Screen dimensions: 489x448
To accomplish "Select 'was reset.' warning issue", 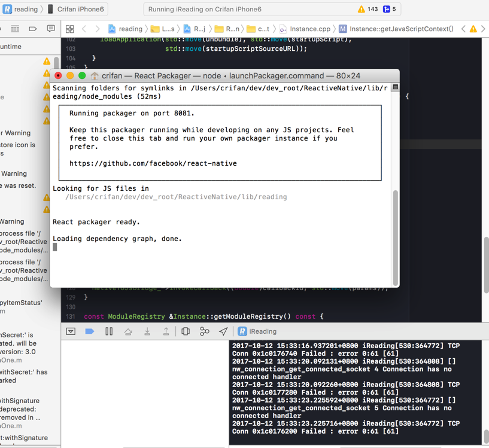I will pos(18,185).
